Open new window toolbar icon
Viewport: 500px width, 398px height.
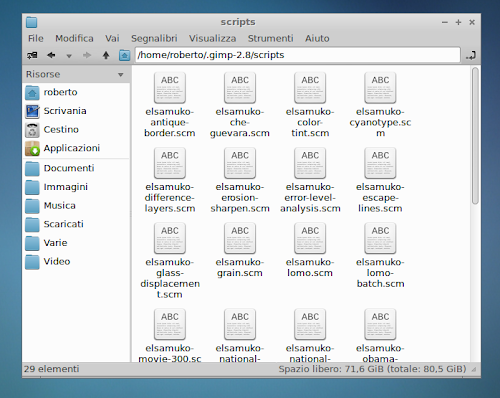(x=32, y=55)
